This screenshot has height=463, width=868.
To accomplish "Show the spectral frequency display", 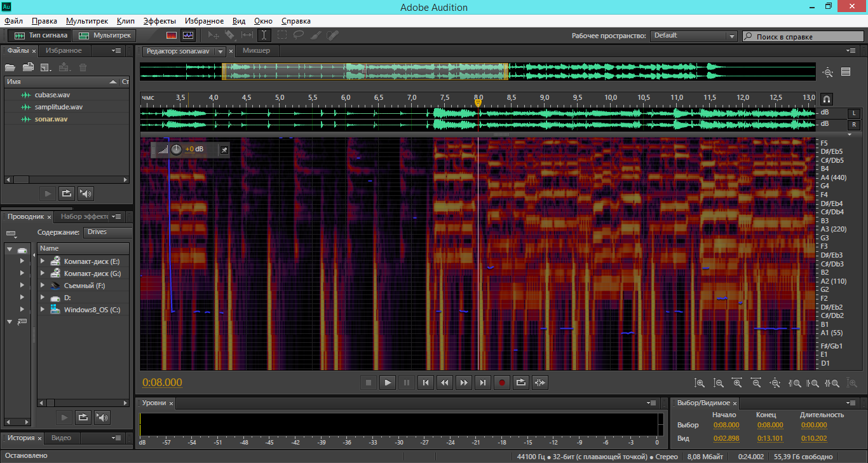I will coord(172,36).
